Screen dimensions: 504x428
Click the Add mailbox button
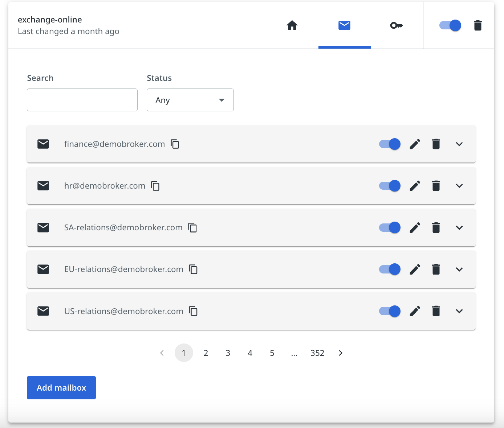coord(61,388)
